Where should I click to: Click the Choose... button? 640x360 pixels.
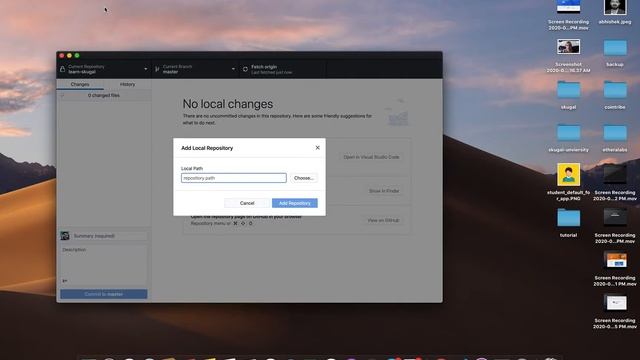pos(304,178)
